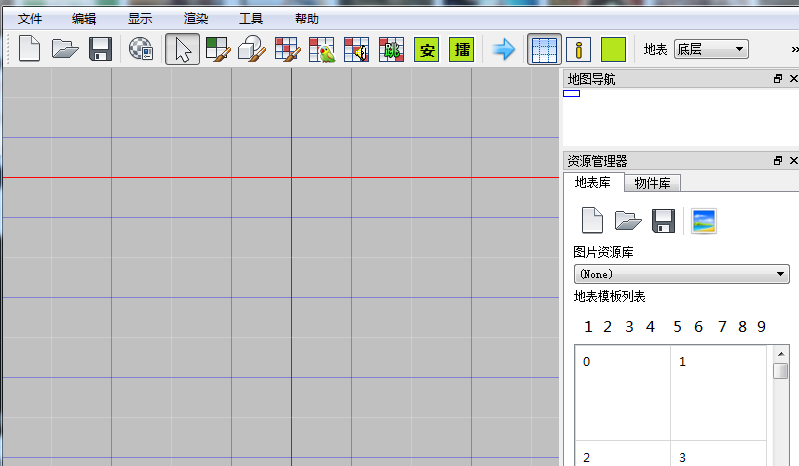
Task: Click the template list scrollbar thumb
Action: [781, 370]
